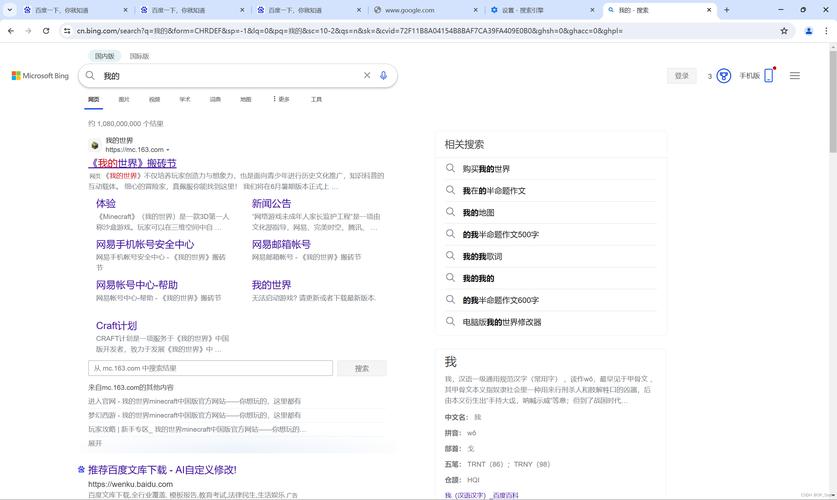Image resolution: width=837 pixels, height=500 pixels.
Task: Expand 展开 more site results
Action: (x=94, y=443)
